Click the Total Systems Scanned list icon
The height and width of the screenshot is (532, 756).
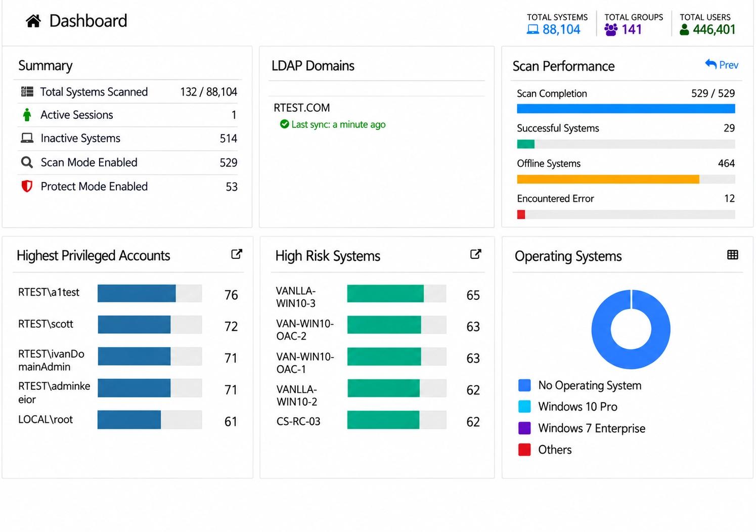(27, 92)
